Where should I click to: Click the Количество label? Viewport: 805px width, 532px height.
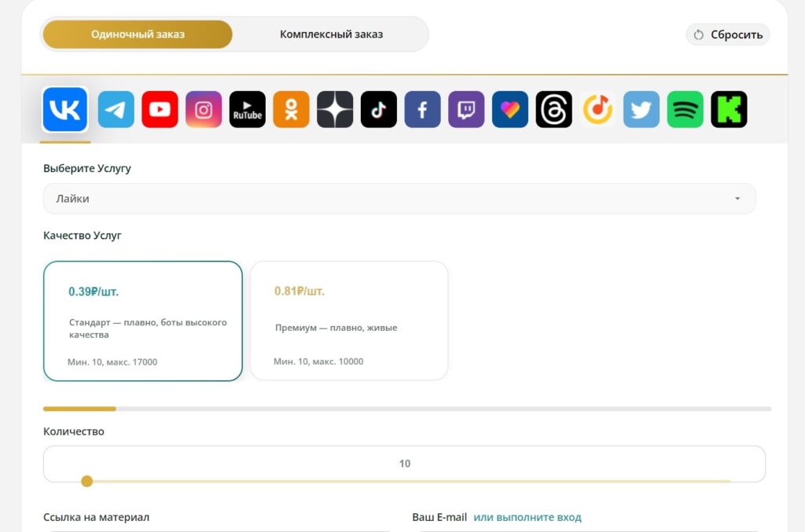click(73, 431)
